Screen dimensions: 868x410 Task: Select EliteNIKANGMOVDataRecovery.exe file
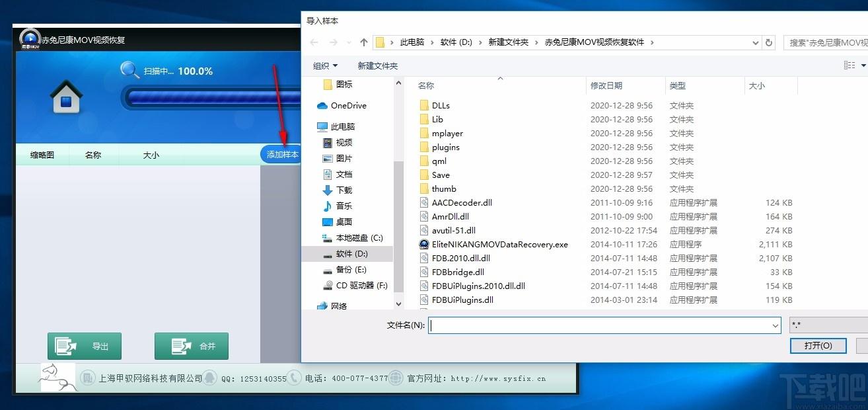coord(494,244)
